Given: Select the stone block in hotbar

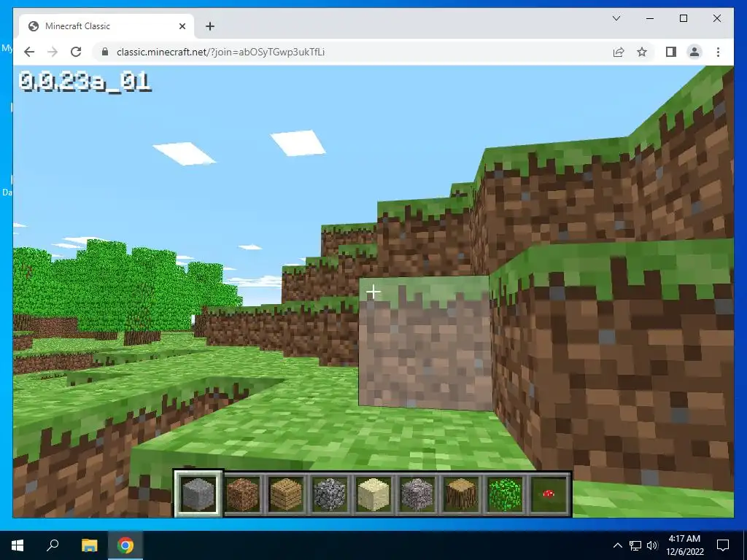Looking at the screenshot, I should (x=198, y=494).
